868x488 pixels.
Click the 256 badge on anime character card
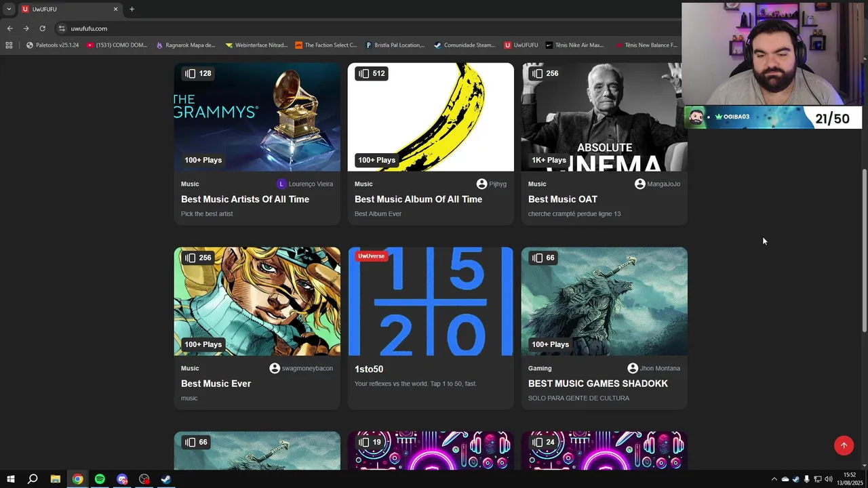pyautogui.click(x=198, y=258)
